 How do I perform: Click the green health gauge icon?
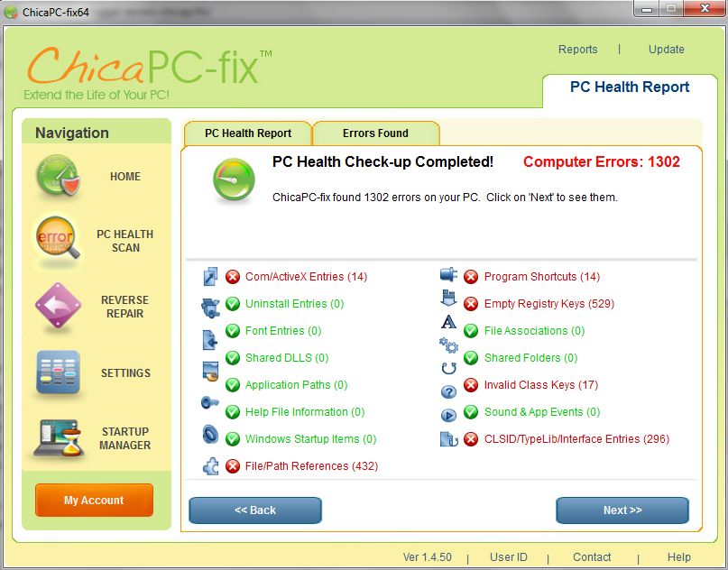click(234, 179)
